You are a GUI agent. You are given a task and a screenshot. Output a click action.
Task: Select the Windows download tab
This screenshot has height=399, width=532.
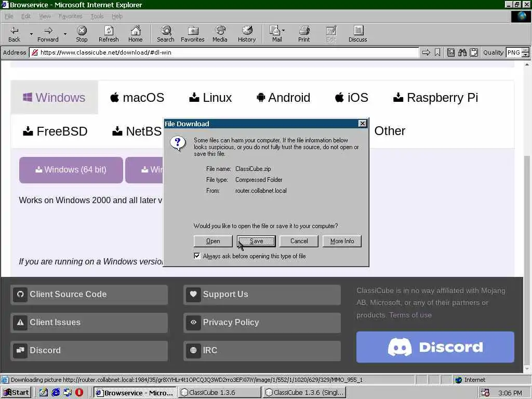tap(54, 97)
